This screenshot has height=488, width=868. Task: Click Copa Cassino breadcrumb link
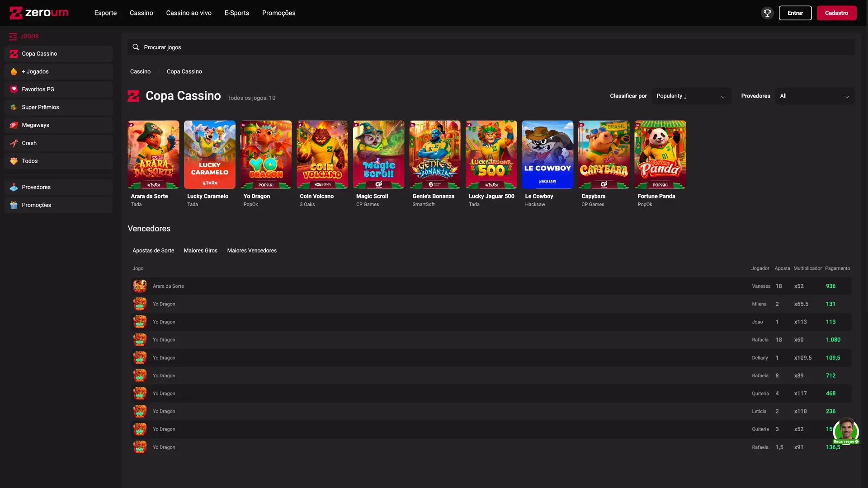(184, 72)
